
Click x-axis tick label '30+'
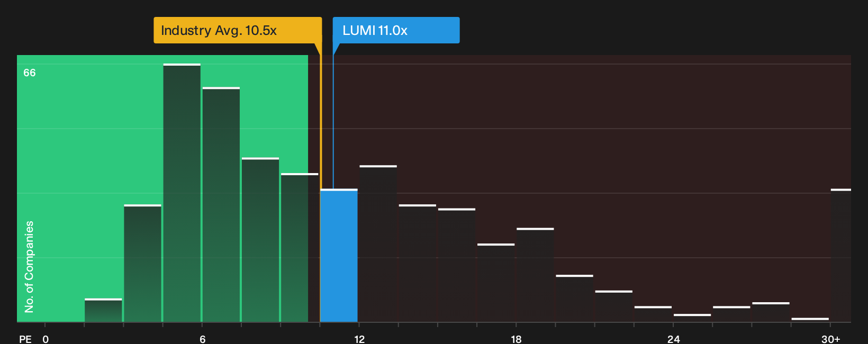tap(830, 339)
